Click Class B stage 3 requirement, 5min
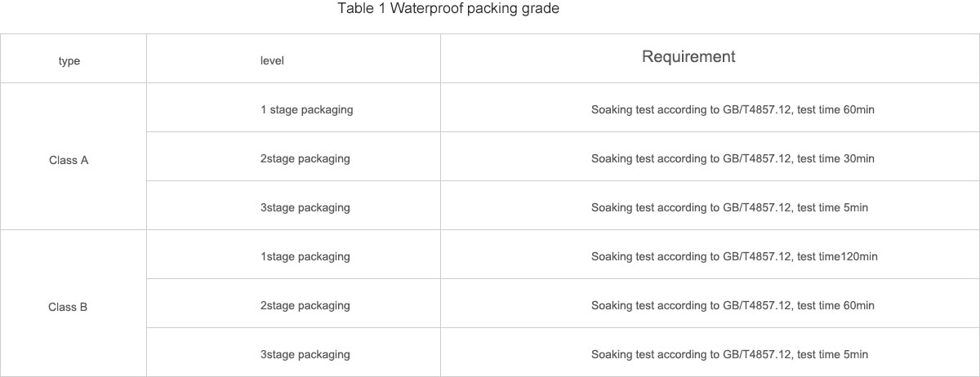 click(729, 355)
